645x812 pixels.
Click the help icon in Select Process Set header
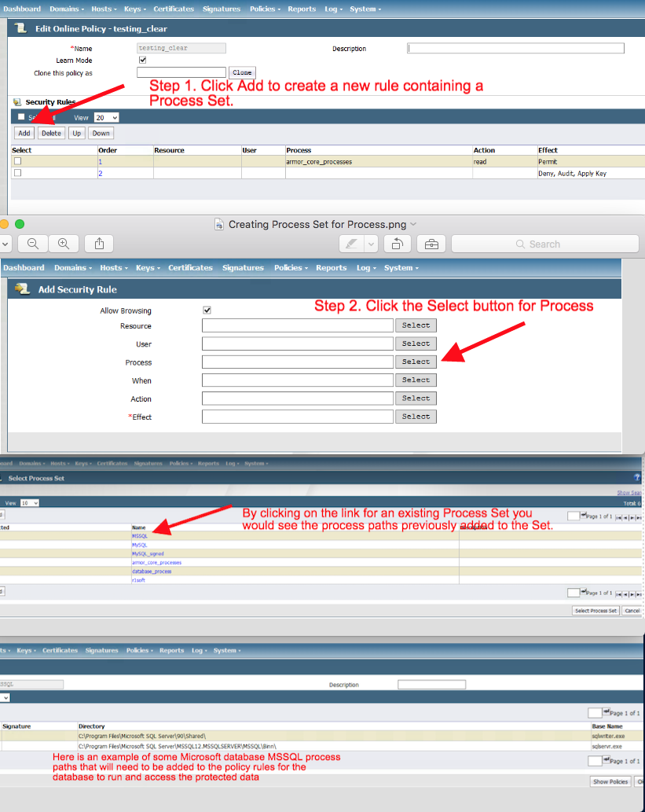[x=636, y=477]
